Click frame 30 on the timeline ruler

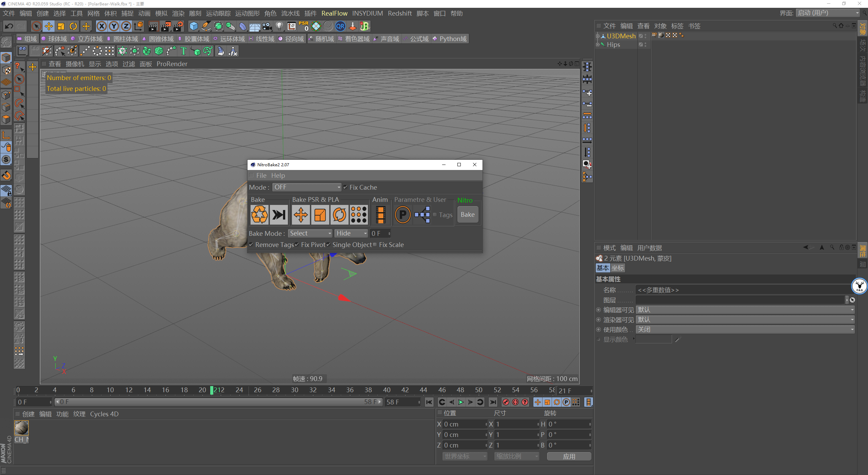(294, 390)
